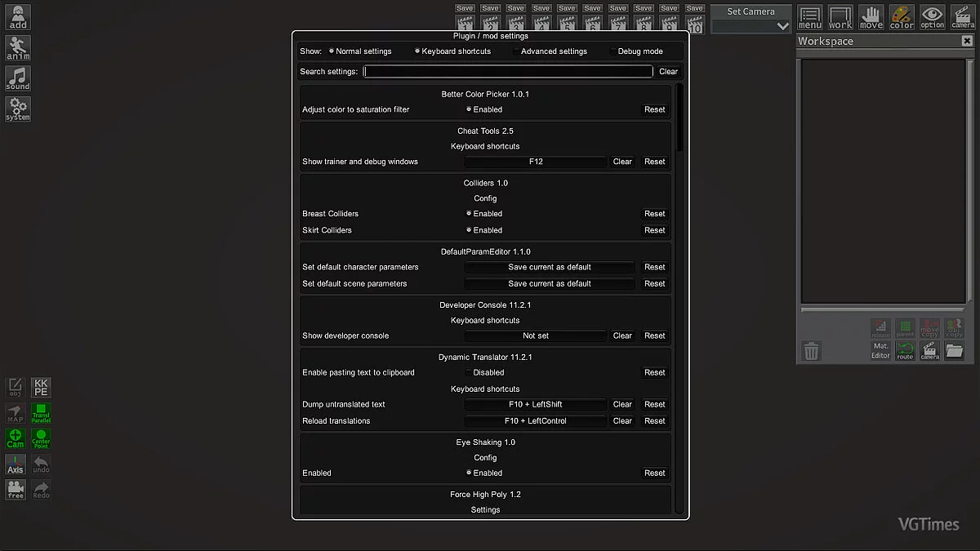The image size is (980, 551).
Task: Enable Debug mode option
Action: pos(613,51)
